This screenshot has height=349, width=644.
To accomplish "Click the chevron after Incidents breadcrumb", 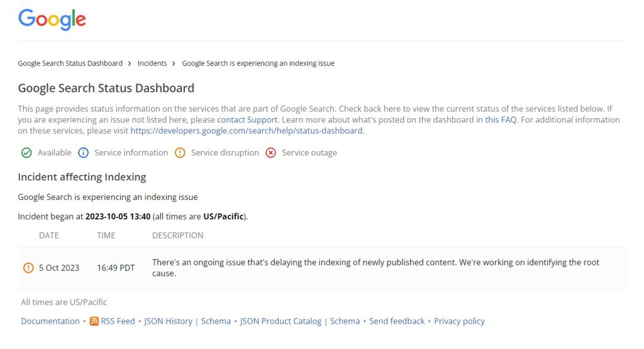I will (x=174, y=64).
